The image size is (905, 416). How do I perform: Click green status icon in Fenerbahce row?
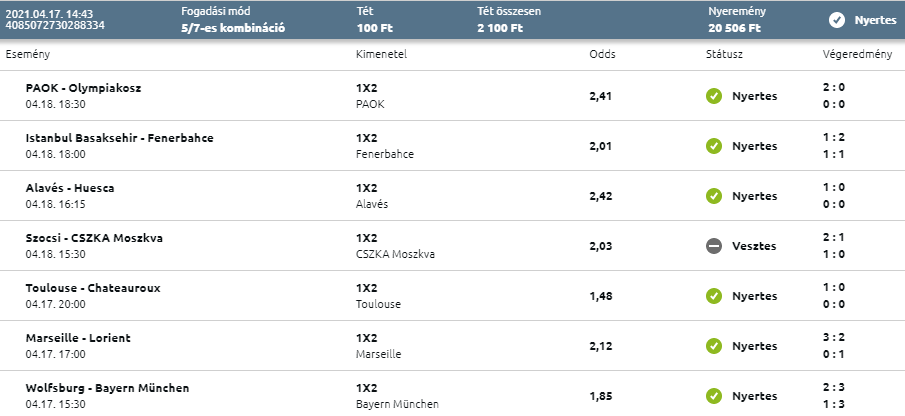click(713, 146)
